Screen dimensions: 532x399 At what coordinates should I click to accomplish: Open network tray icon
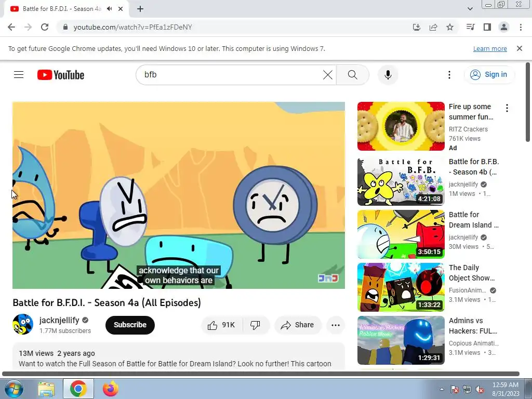tap(467, 389)
